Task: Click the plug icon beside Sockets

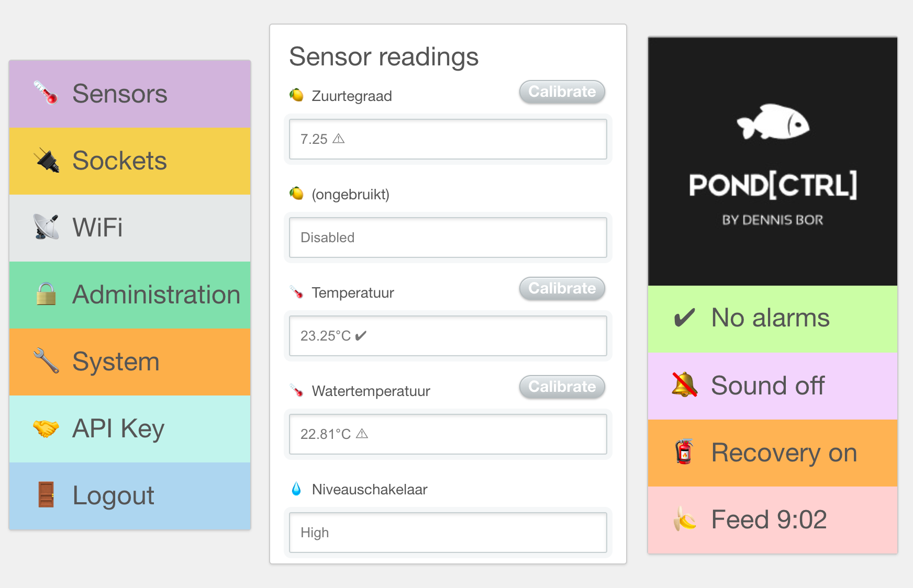Action: click(x=47, y=161)
